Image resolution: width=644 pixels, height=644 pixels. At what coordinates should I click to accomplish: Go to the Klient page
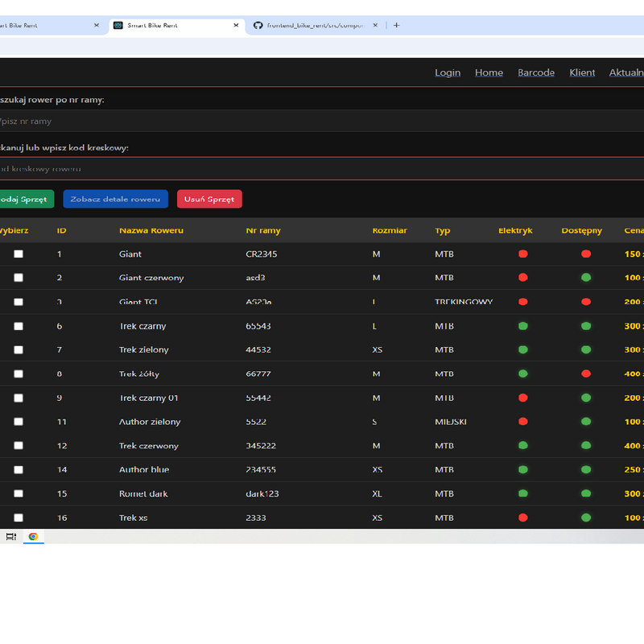[582, 72]
